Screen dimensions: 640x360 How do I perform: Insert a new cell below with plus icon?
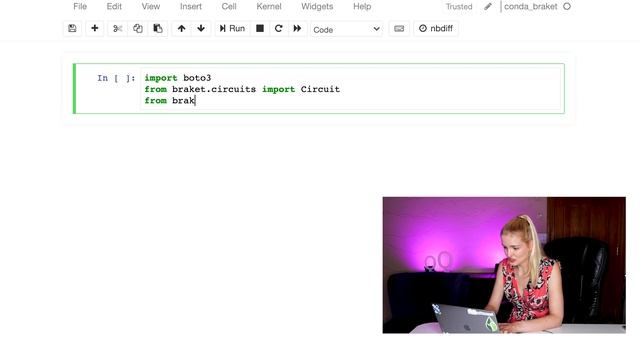[95, 29]
